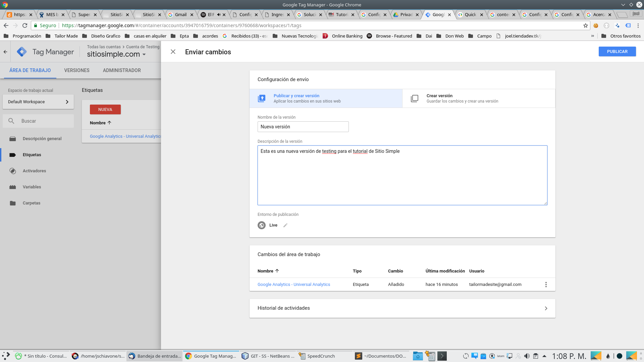Open Chrome three-dot menu
The image size is (644, 362).
coord(638,25)
